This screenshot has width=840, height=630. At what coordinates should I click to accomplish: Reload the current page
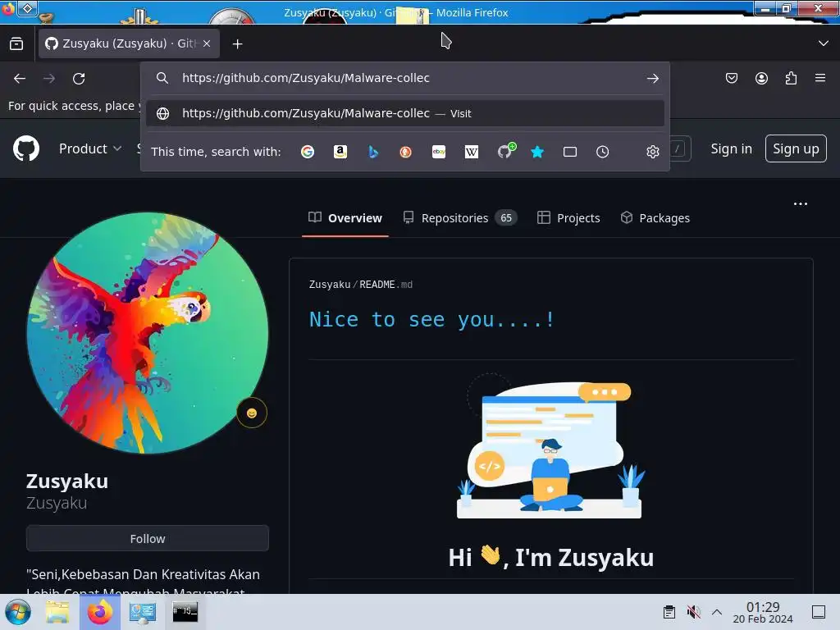79,79
